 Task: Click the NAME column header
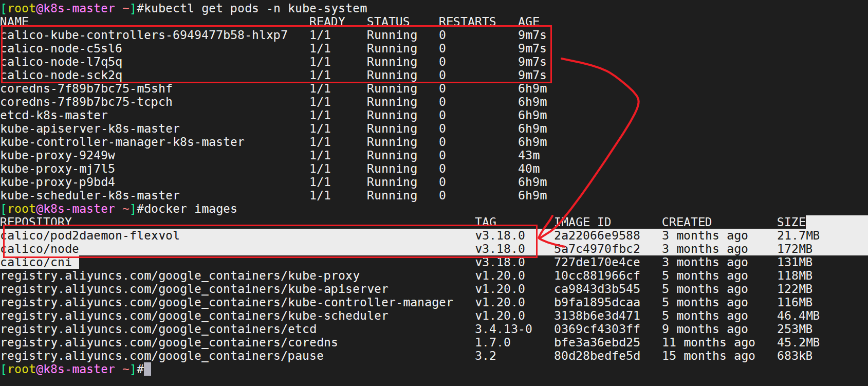coord(14,22)
